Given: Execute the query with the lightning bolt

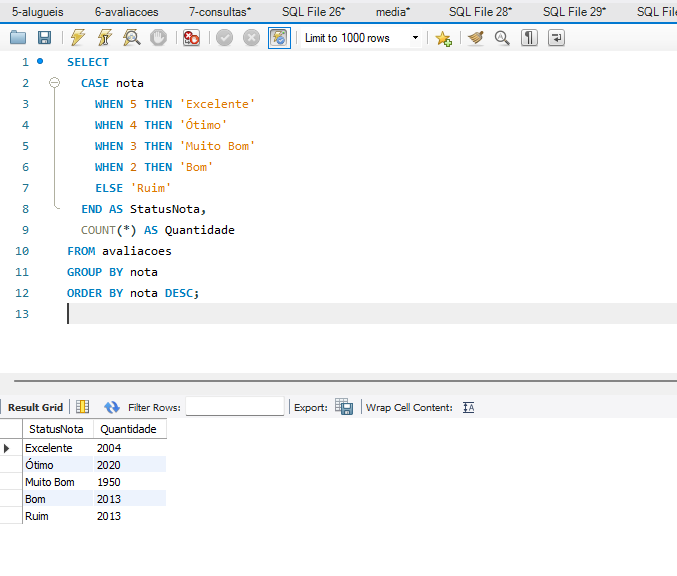Looking at the screenshot, I should pyautogui.click(x=78, y=38).
